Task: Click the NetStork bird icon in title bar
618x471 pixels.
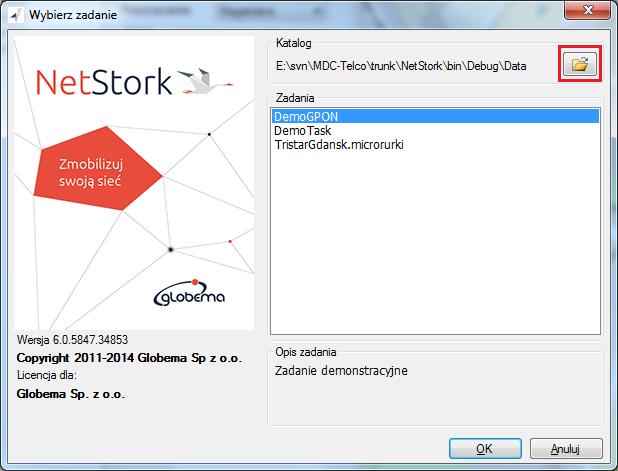Action: point(16,15)
